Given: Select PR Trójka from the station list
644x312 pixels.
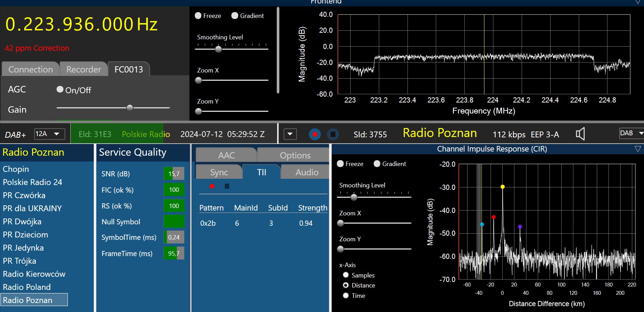Looking at the screenshot, I should (20, 261).
